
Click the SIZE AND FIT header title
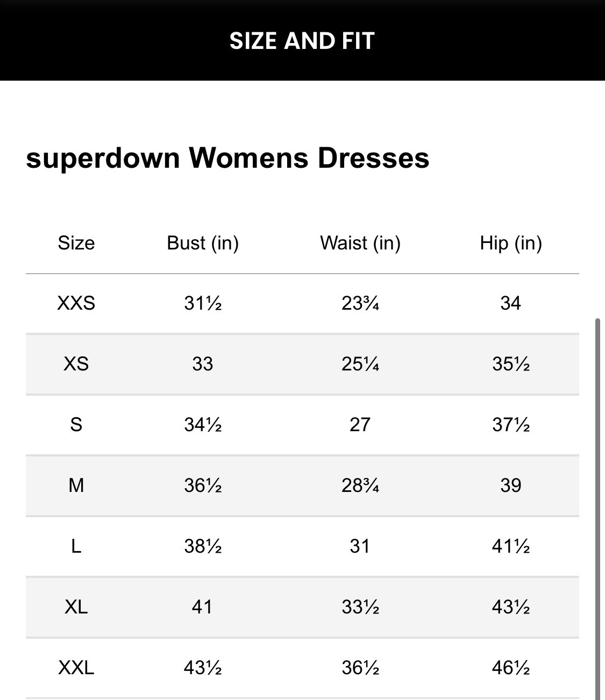tap(302, 41)
